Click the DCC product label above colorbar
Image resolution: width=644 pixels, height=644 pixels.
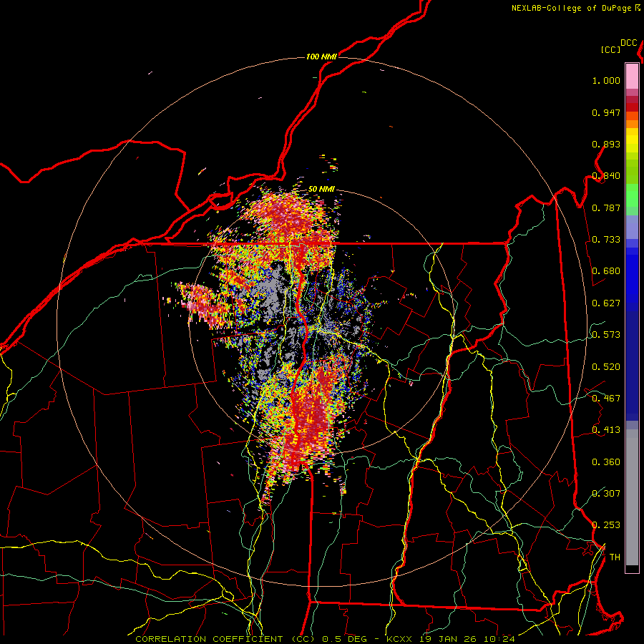tap(628, 43)
